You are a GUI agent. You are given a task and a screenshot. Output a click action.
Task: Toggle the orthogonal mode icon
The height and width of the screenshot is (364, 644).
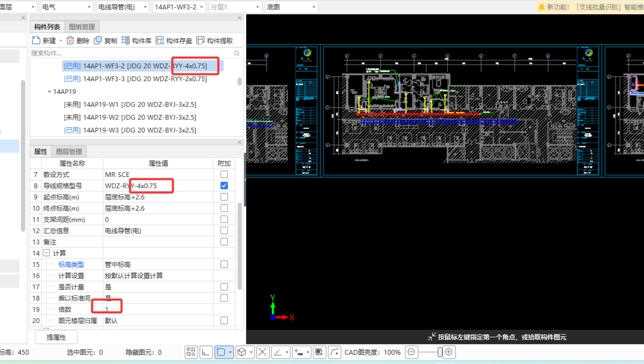[x=206, y=352]
